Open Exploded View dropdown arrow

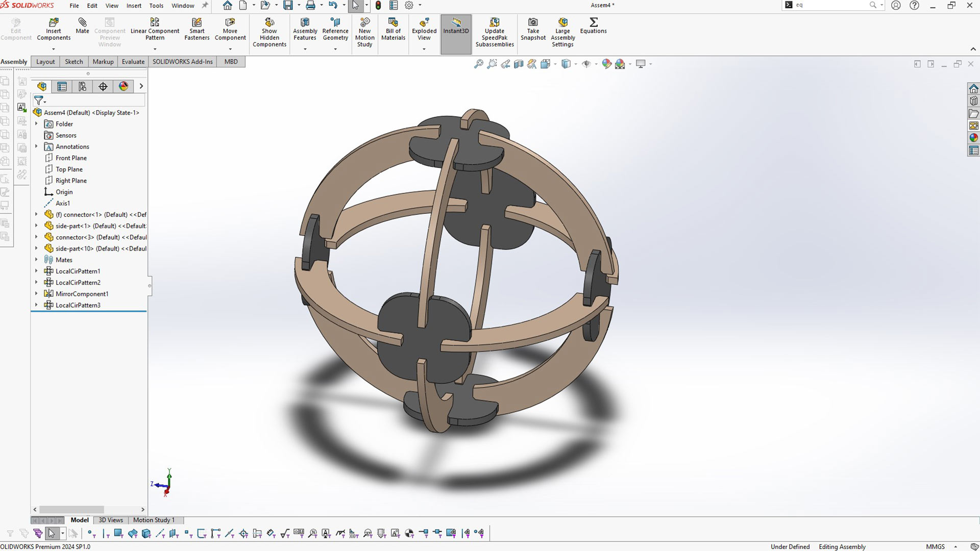tap(424, 49)
